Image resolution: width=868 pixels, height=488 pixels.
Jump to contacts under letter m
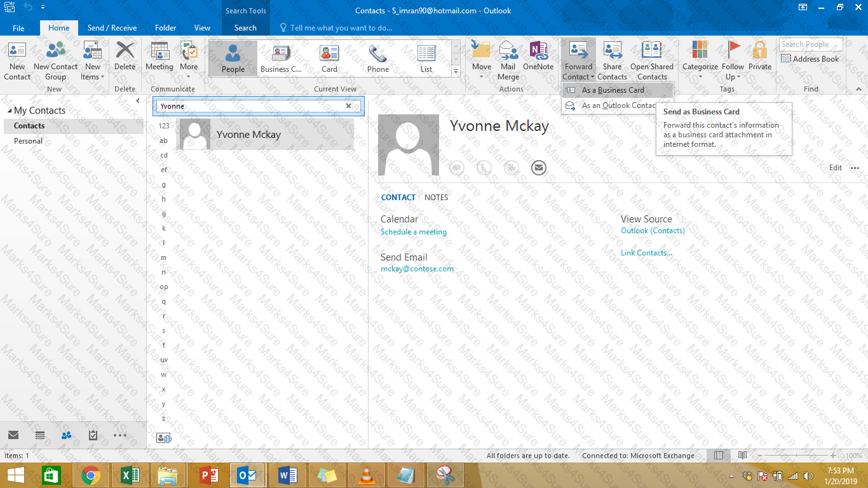pyautogui.click(x=163, y=257)
